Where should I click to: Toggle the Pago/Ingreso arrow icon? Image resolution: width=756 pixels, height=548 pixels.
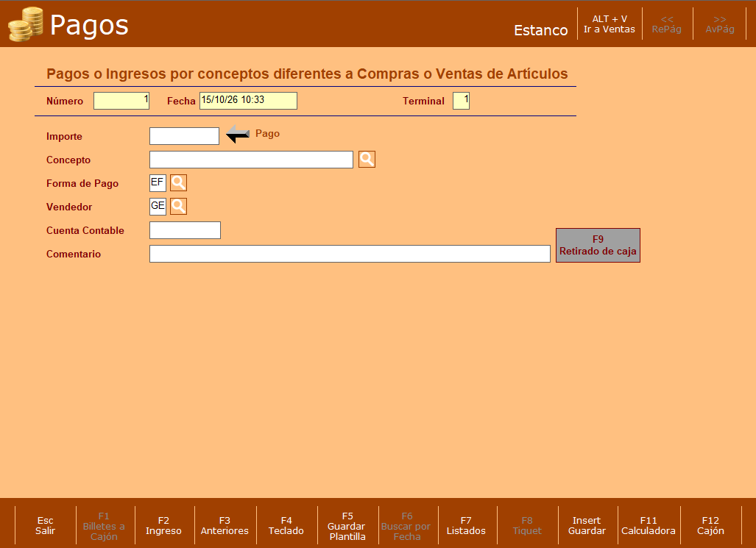(238, 134)
